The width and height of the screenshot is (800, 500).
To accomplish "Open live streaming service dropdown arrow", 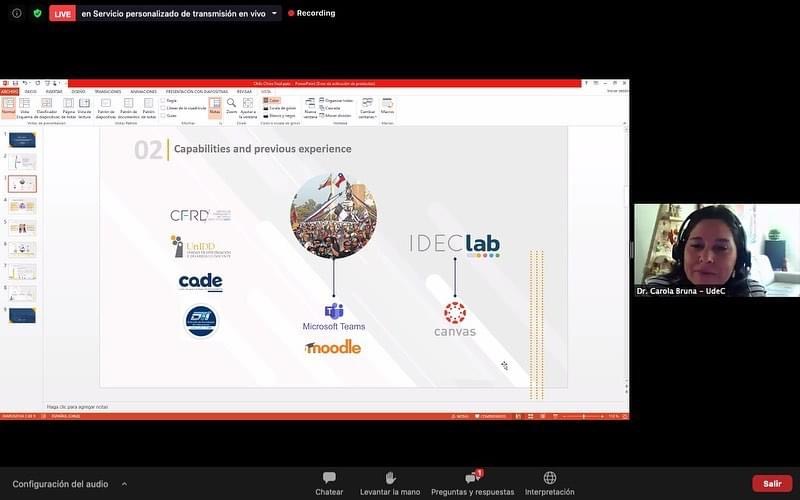I will pos(274,13).
